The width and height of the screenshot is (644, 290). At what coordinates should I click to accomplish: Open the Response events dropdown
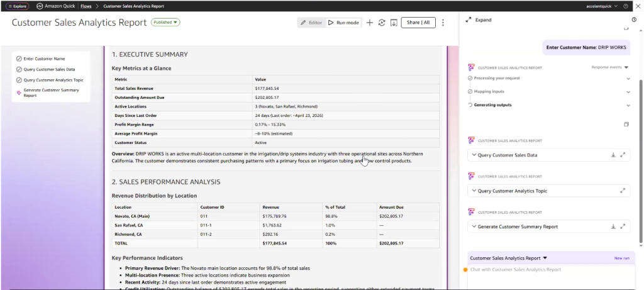click(x=610, y=67)
